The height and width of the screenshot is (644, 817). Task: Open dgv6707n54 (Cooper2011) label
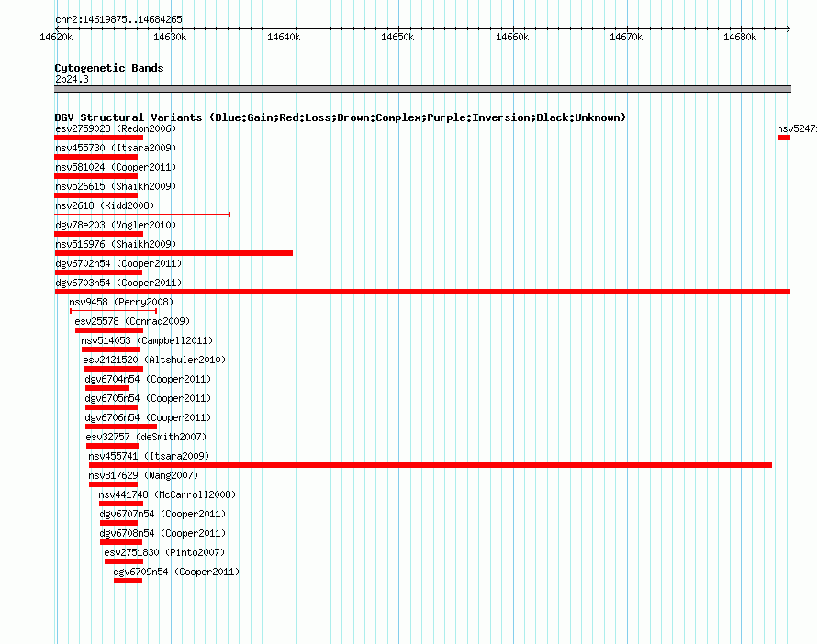tap(162, 514)
